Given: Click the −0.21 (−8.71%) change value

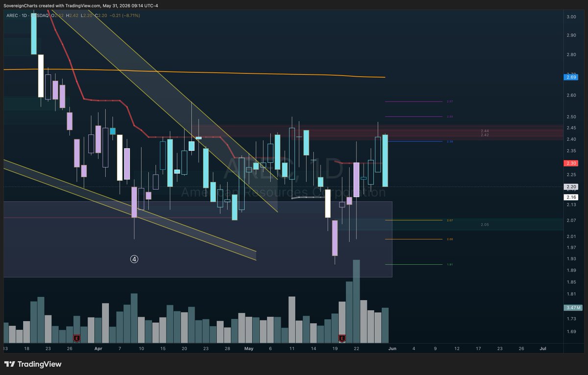Looking at the screenshot, I should (124, 16).
